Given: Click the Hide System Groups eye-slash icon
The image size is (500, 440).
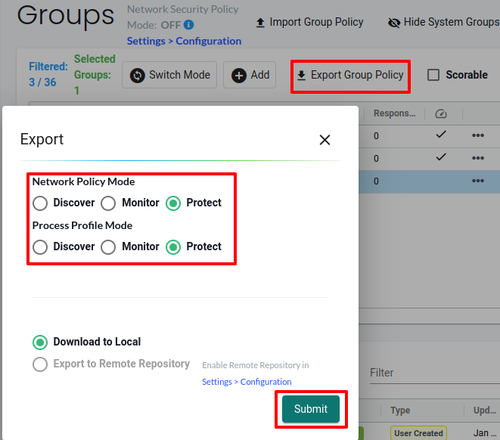Looking at the screenshot, I should pos(394,23).
